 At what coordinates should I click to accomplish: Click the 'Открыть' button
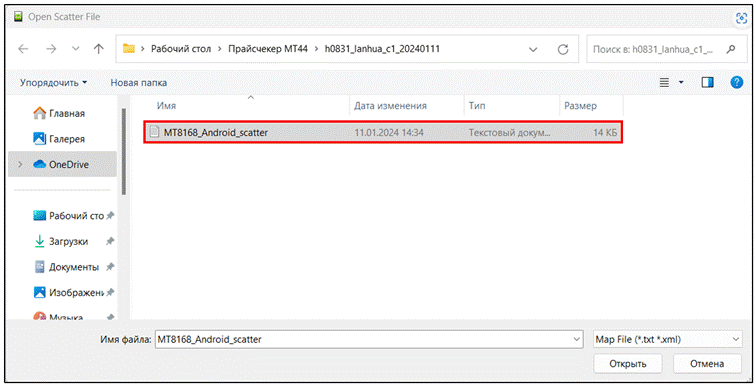[x=628, y=364]
